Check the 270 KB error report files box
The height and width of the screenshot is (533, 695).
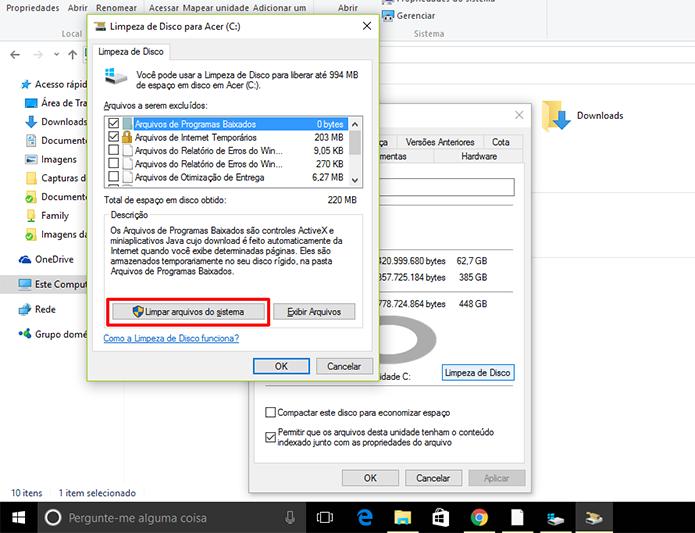tap(113, 163)
